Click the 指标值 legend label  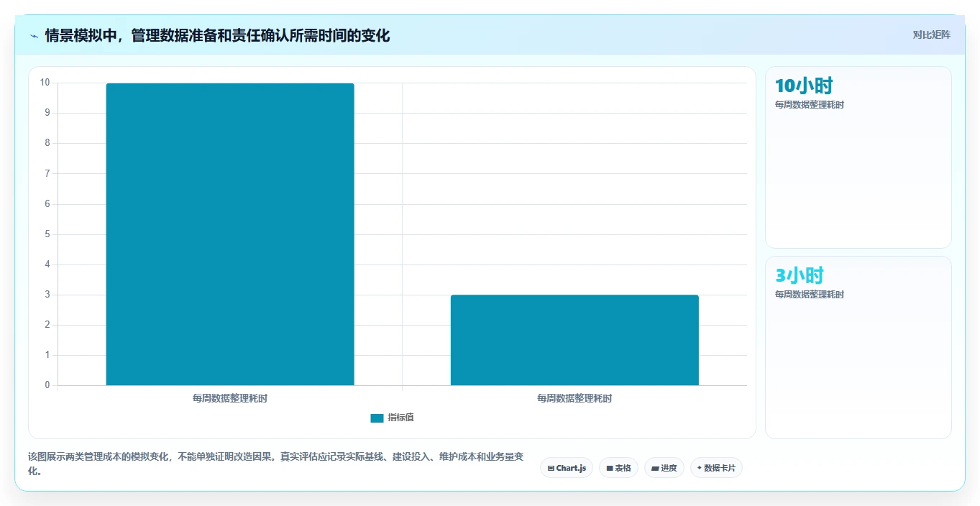(400, 418)
